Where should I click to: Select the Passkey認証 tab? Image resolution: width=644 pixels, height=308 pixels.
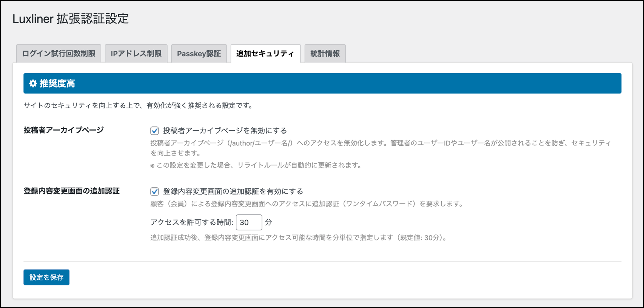click(199, 54)
